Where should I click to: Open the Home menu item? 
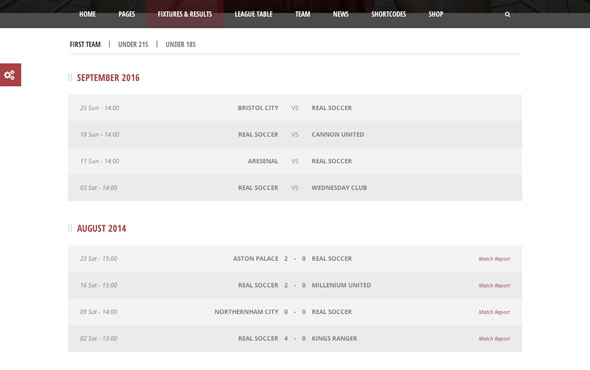[x=87, y=14]
